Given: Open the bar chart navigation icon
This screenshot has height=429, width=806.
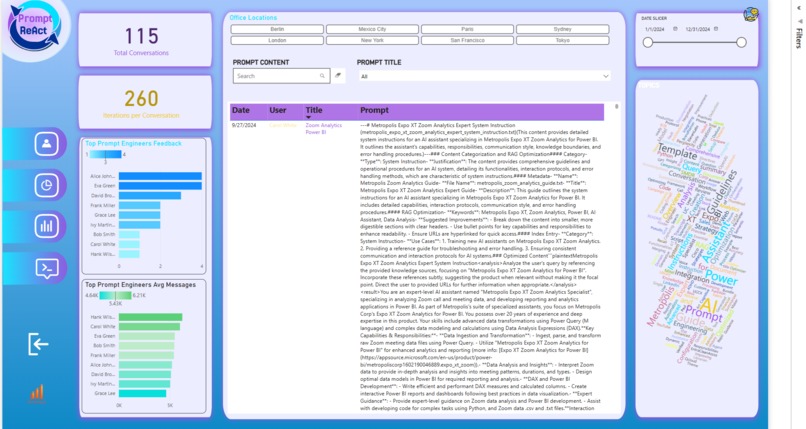Looking at the screenshot, I should pyautogui.click(x=46, y=226).
